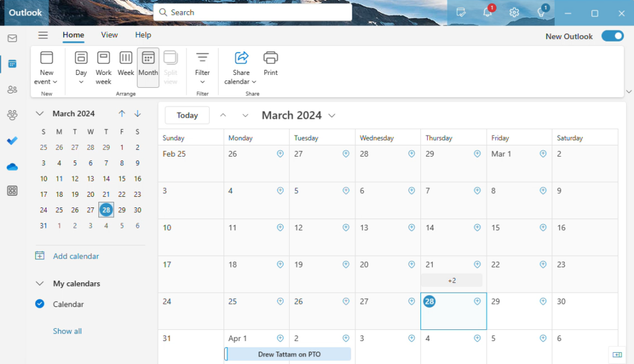Select the Home tab

point(73,35)
